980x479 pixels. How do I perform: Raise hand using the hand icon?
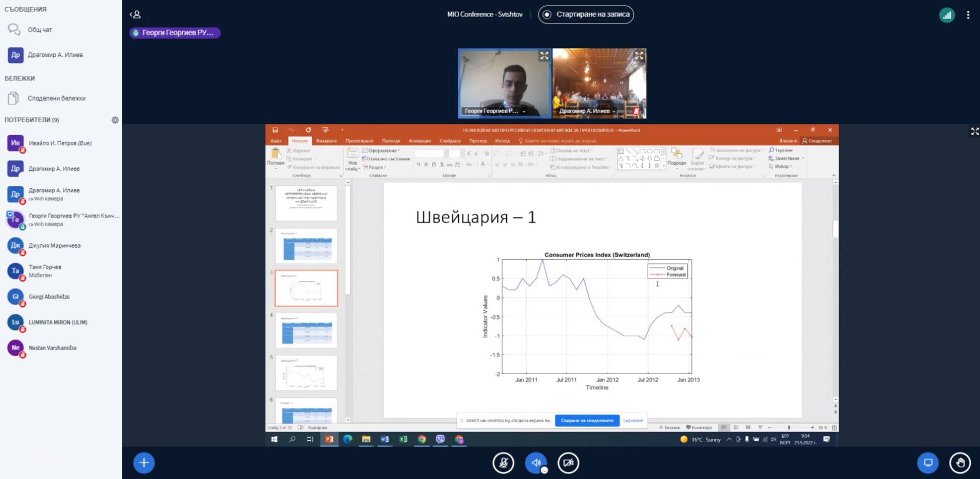[960, 463]
